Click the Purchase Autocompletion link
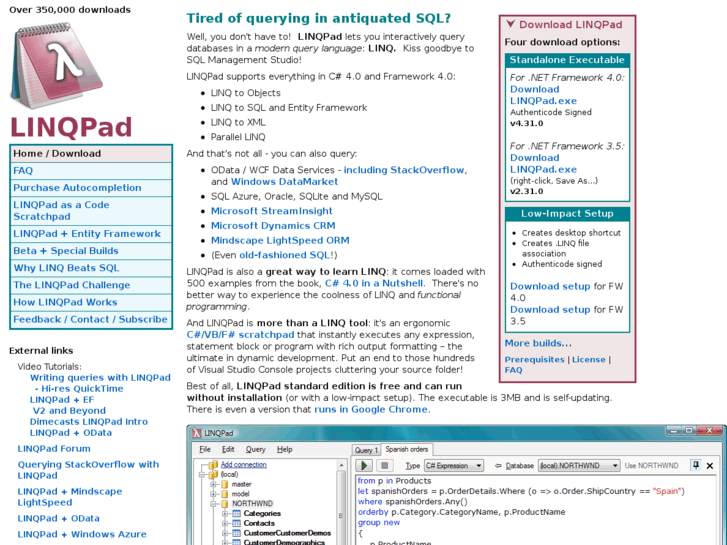 (77, 188)
